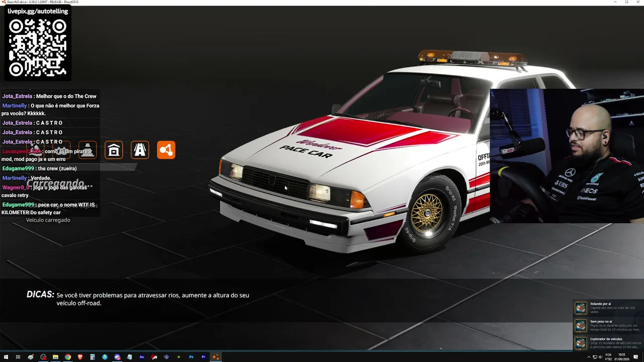Screen dimensions: 644x362
Task: Click the "Verdade." chat message
Action: 27,178
